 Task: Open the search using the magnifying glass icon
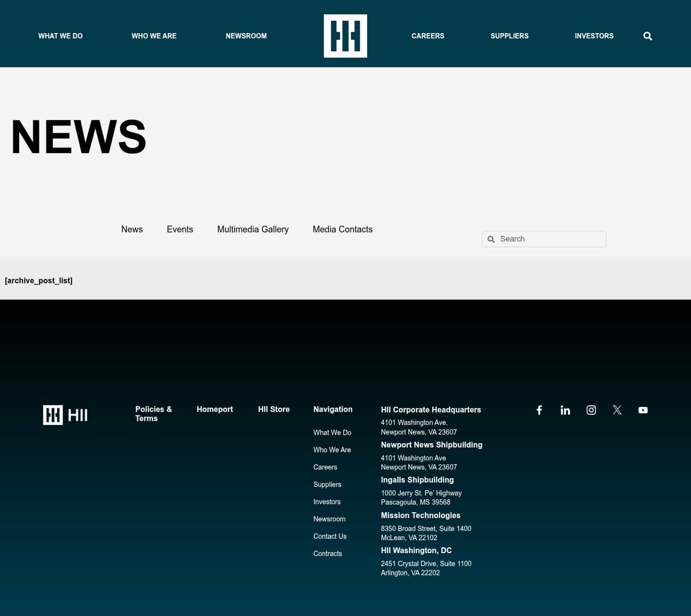tap(647, 36)
